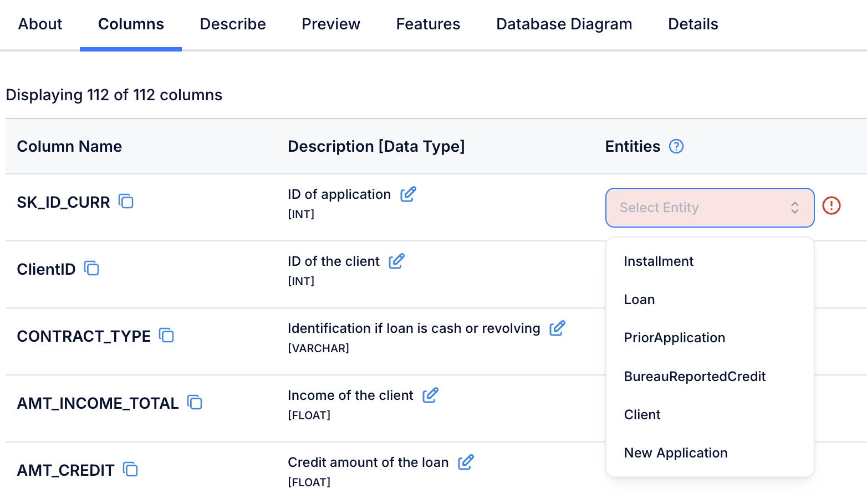867x504 pixels.
Task: Copy the ClientID column name
Action: click(92, 269)
